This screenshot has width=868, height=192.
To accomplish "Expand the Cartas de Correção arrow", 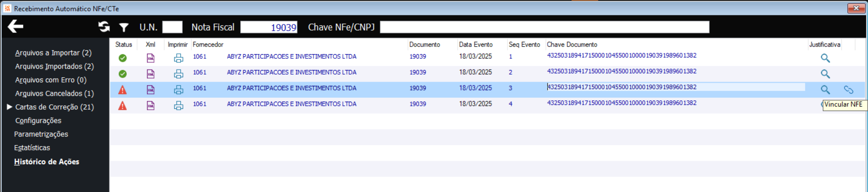I will point(9,107).
